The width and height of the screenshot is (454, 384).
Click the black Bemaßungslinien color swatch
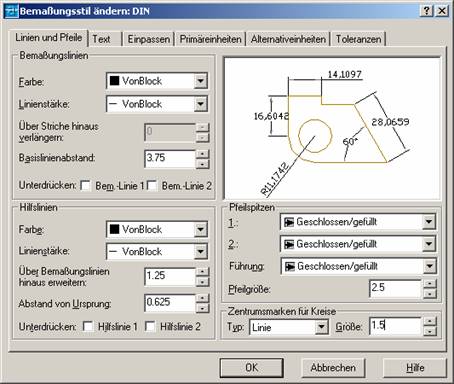[x=114, y=81]
